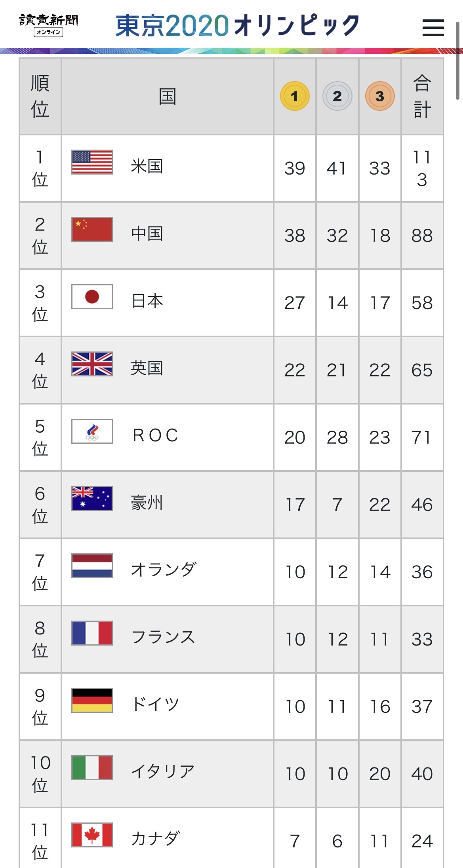
Task: Select the Canada flag icon
Action: tap(92, 835)
